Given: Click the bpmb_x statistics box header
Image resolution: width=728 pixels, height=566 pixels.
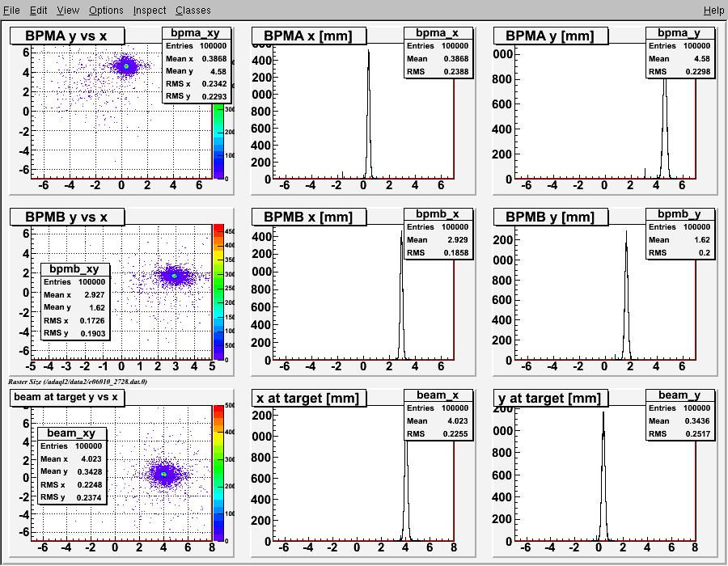Looking at the screenshot, I should pos(438,214).
